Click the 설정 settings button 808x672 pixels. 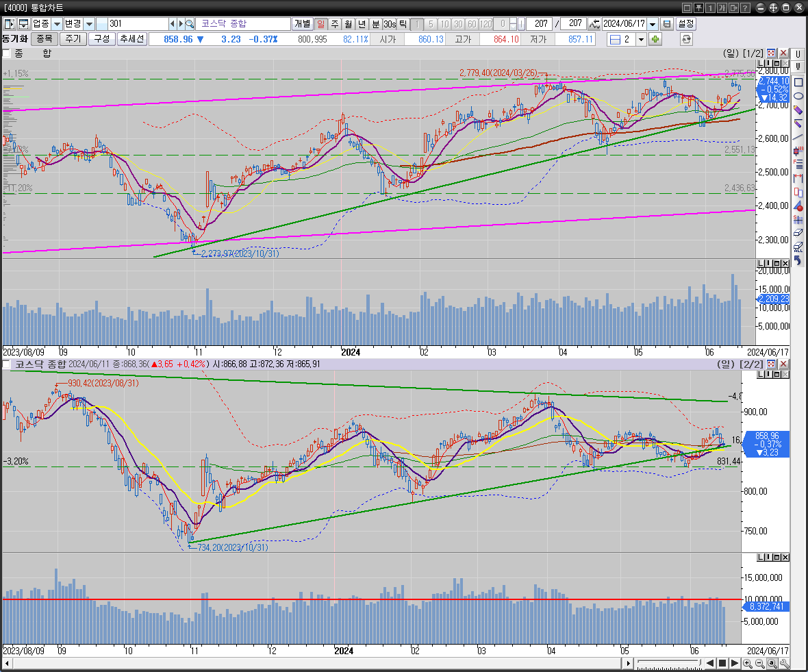[686, 24]
